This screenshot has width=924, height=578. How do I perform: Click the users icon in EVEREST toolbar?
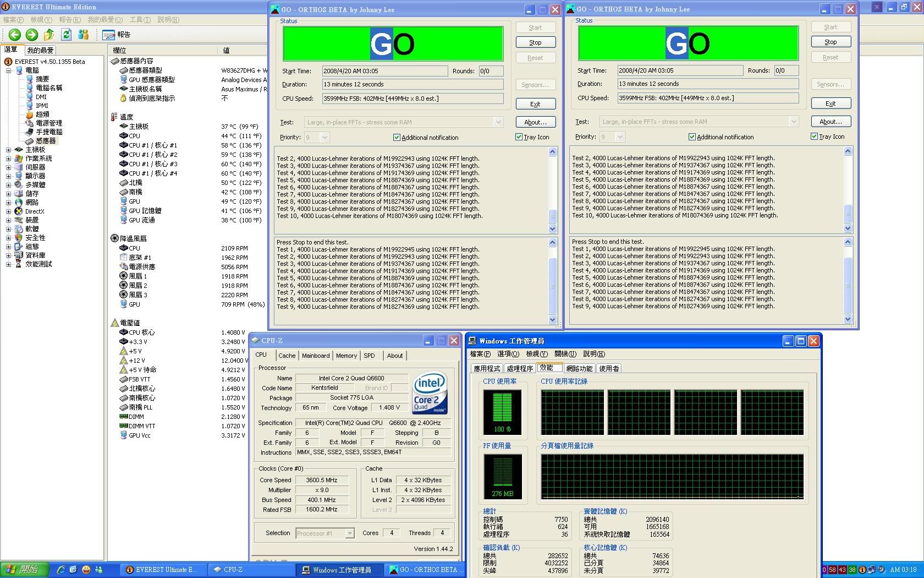click(84, 35)
